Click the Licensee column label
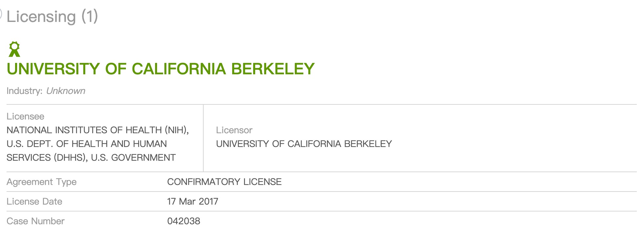The image size is (644, 237). pyautogui.click(x=25, y=117)
